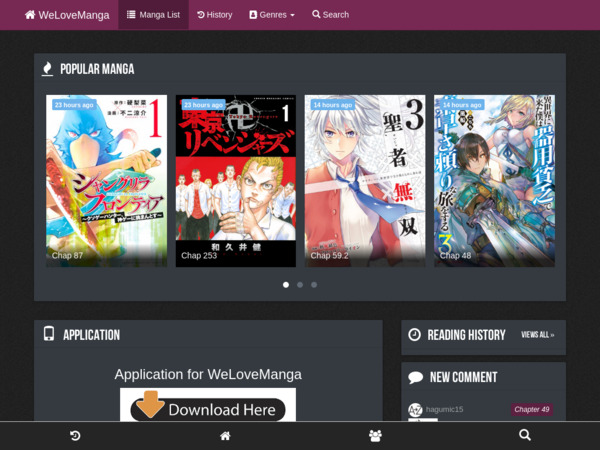
Task: Click hagumic15's avatar image
Action: (415, 410)
